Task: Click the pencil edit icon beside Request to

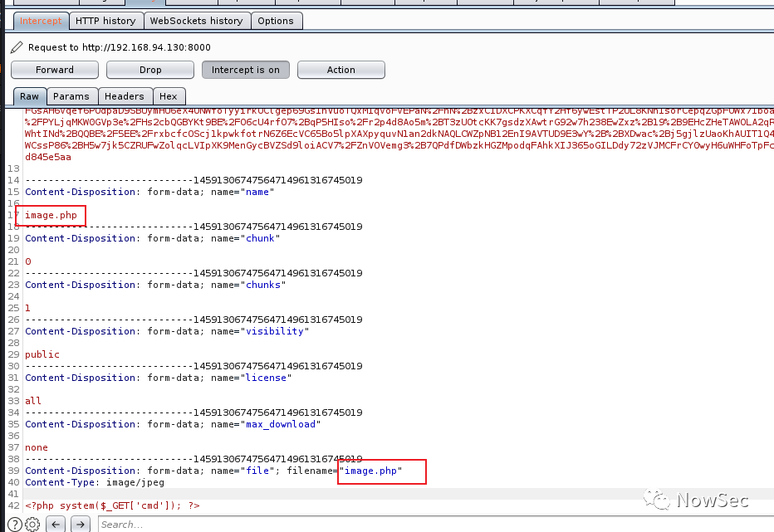Action: tap(17, 47)
